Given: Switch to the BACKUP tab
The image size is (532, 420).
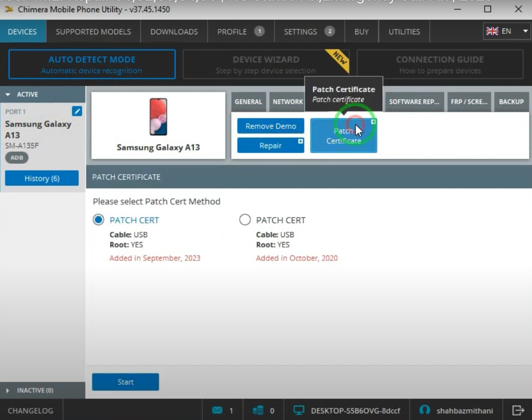Looking at the screenshot, I should click(512, 102).
